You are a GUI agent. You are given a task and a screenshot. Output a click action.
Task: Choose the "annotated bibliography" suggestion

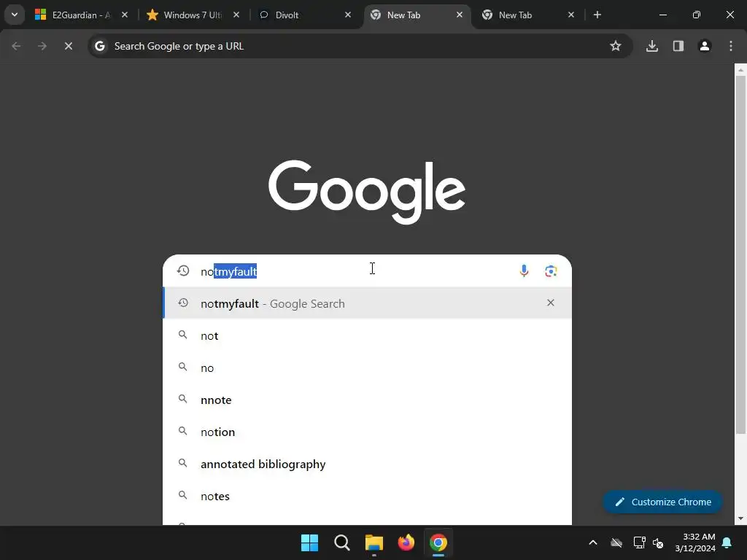(367, 464)
